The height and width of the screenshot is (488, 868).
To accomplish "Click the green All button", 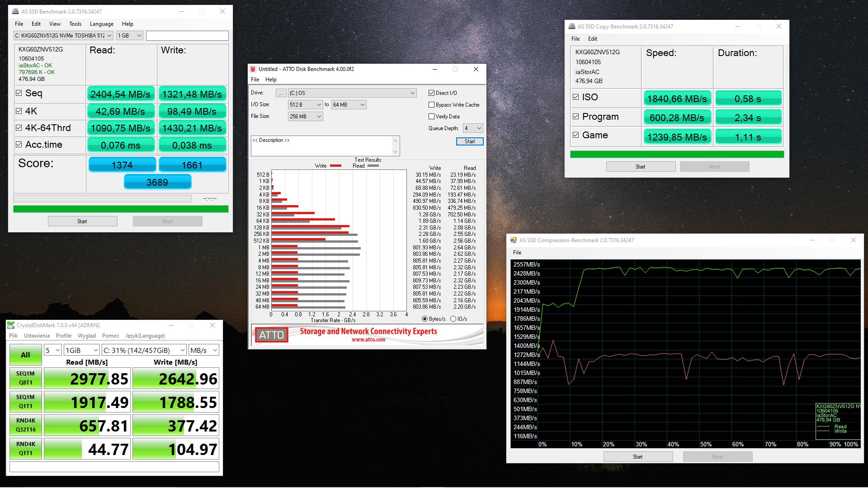I will coord(26,355).
